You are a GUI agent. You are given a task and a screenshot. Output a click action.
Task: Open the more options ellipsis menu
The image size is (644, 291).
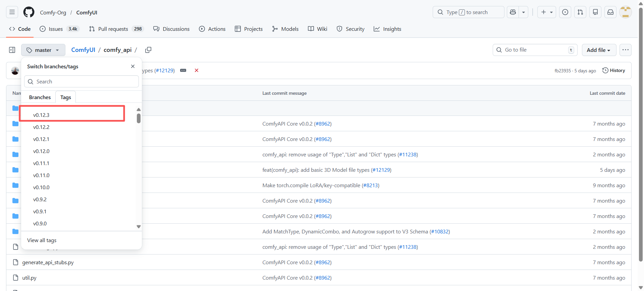tap(625, 50)
